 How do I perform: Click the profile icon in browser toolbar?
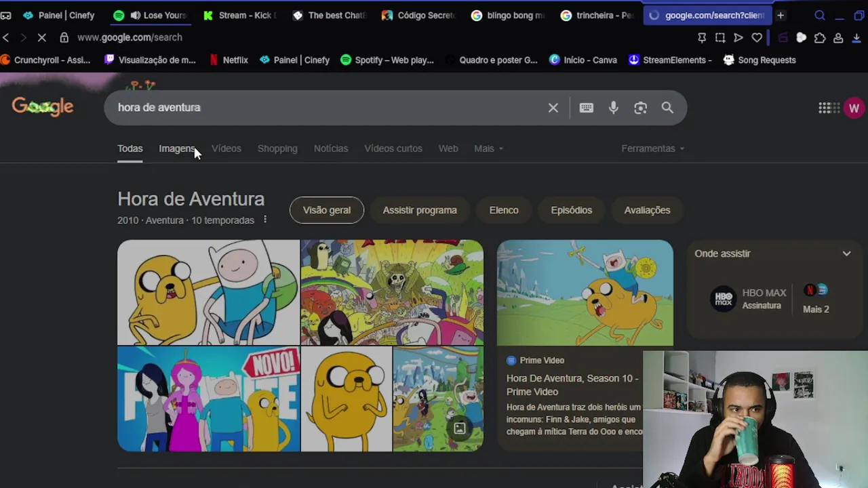838,38
